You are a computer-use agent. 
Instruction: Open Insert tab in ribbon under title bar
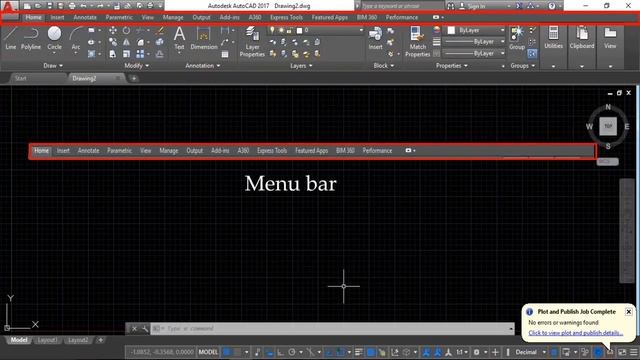[57, 17]
